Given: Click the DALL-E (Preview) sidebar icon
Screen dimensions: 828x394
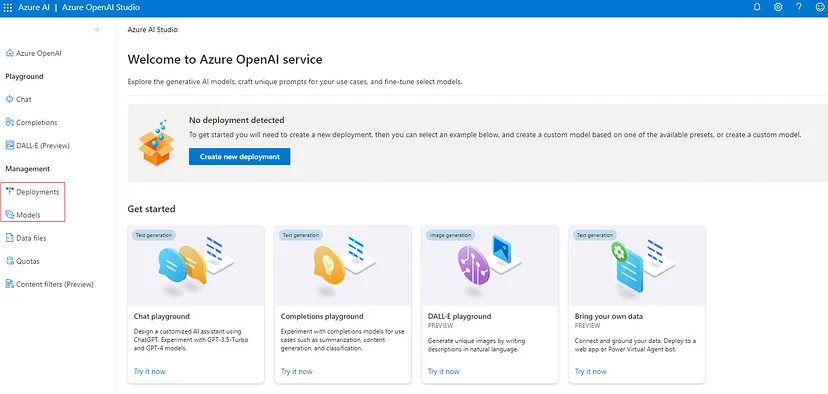Looking at the screenshot, I should coord(10,145).
